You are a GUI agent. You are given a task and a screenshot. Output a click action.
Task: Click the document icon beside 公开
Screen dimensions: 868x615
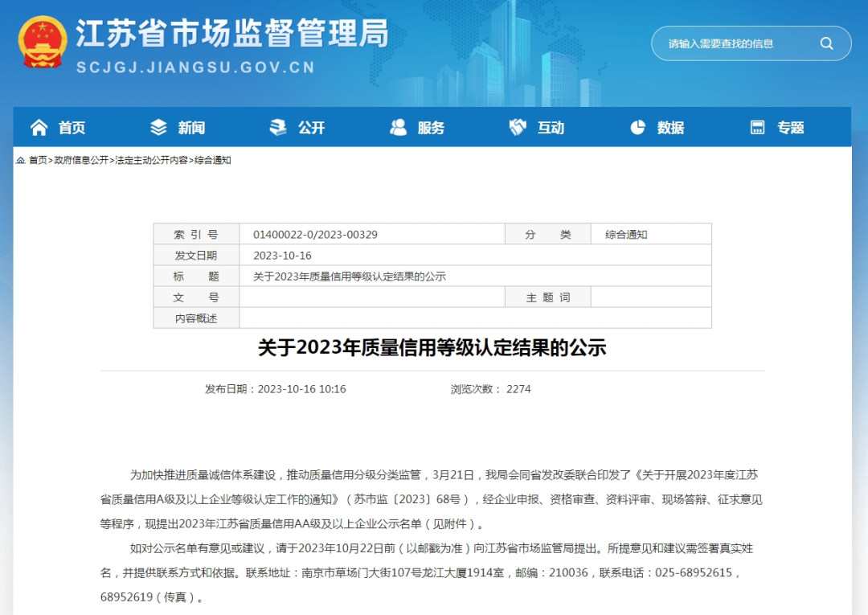[x=278, y=127]
